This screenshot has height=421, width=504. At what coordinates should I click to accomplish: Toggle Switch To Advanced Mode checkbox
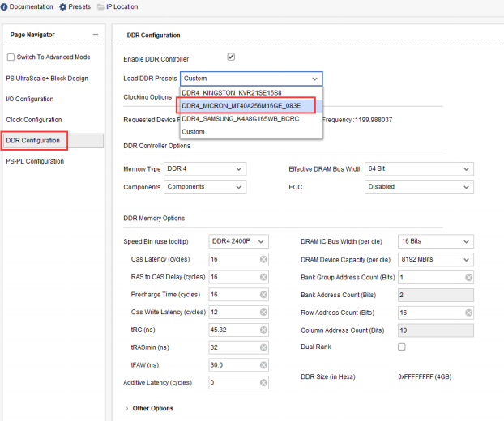point(11,57)
